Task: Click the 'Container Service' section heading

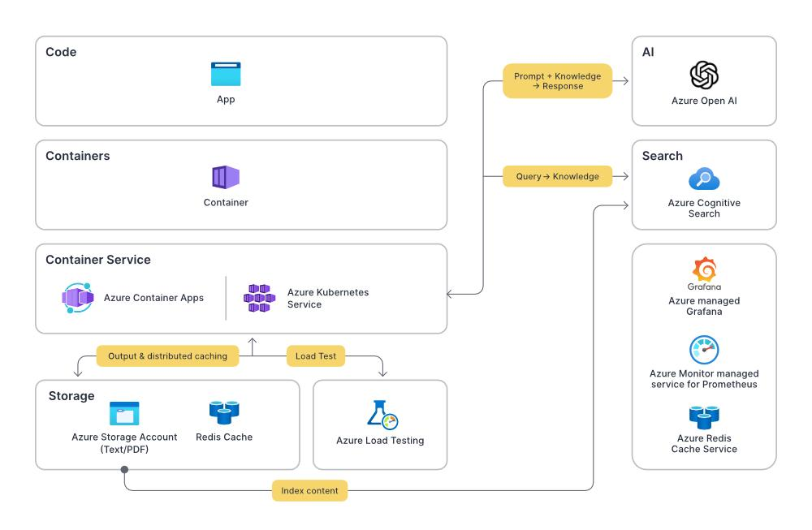Action: point(98,260)
